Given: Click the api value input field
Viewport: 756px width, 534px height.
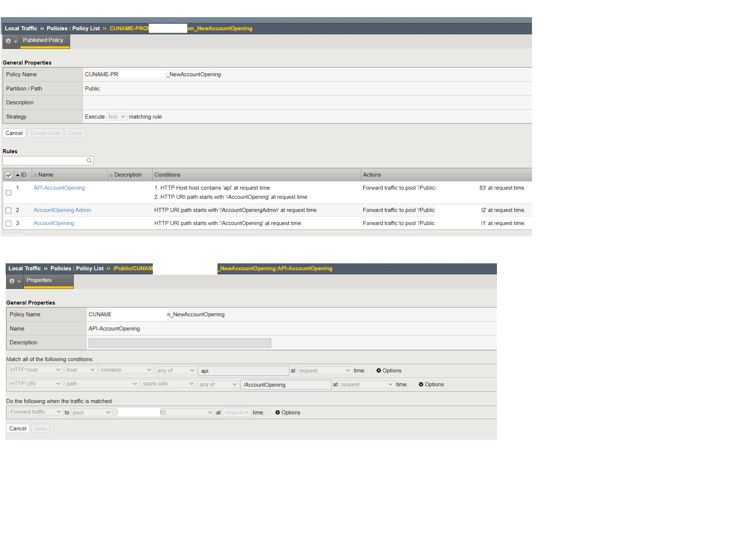Looking at the screenshot, I should click(243, 371).
